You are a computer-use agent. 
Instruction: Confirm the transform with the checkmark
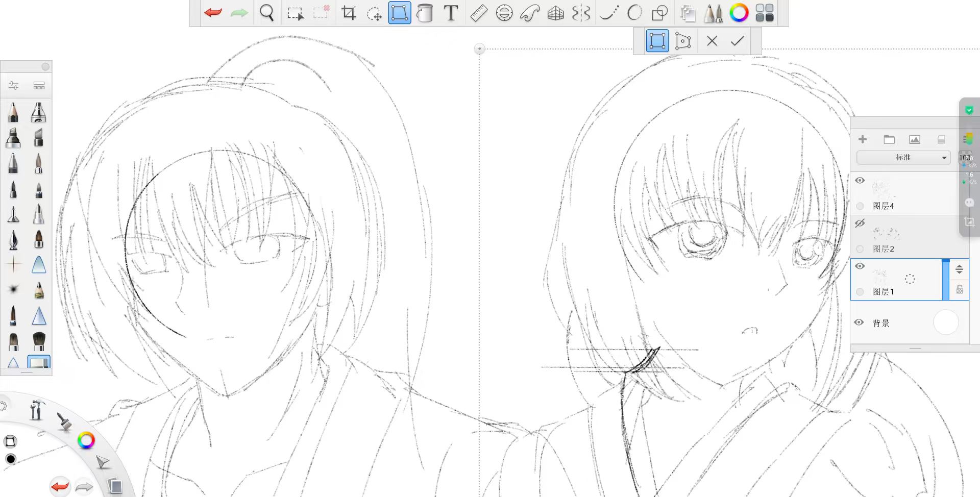(x=738, y=41)
